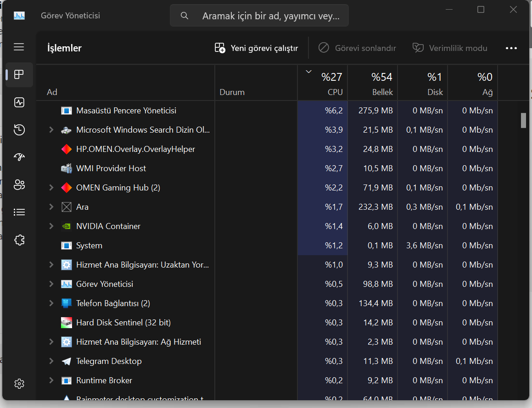
Task: Open the Performance page in sidebar
Action: coord(19,102)
